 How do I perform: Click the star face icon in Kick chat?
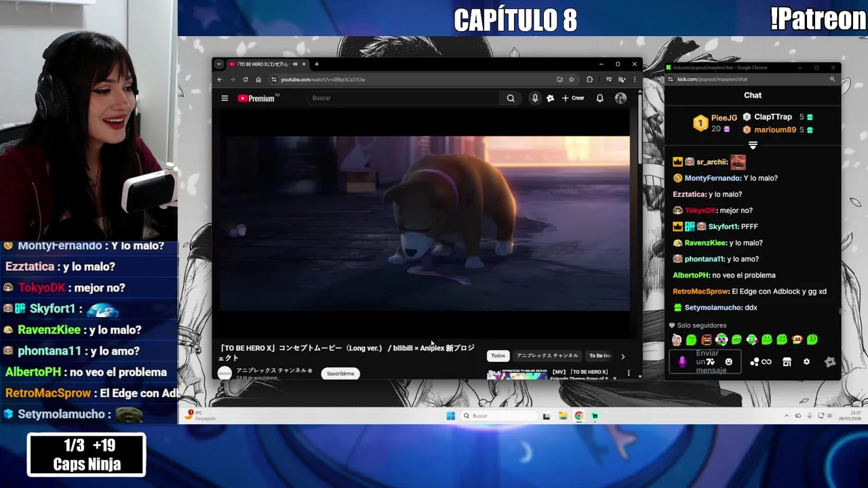point(830,362)
